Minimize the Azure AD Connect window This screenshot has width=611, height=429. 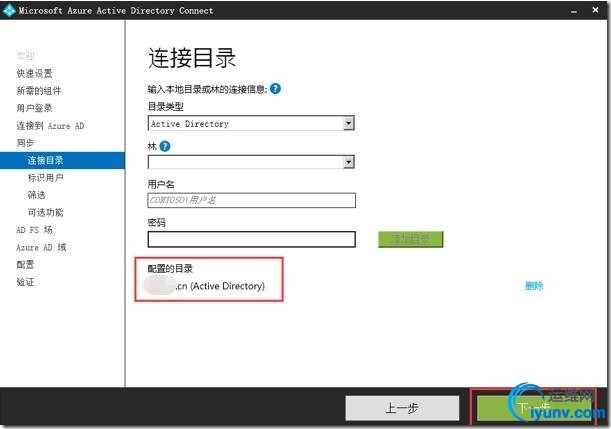574,11
